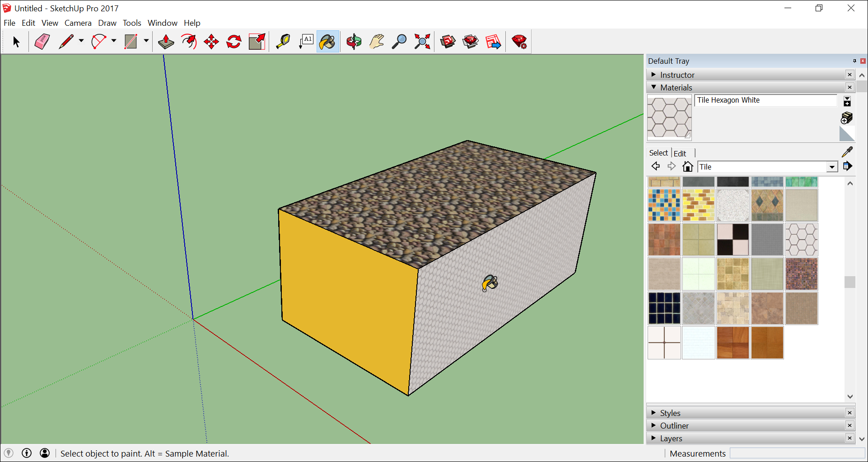The image size is (868, 462).
Task: Toggle the geo-location status icon
Action: (x=9, y=453)
